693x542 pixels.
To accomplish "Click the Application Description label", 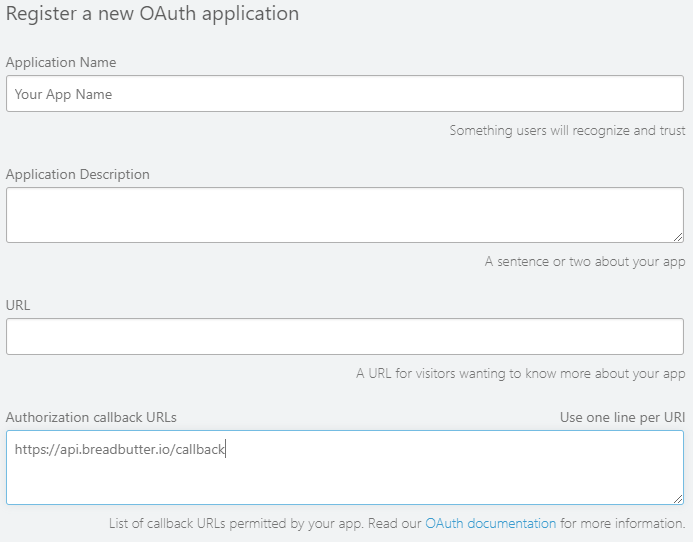I will (x=78, y=174).
